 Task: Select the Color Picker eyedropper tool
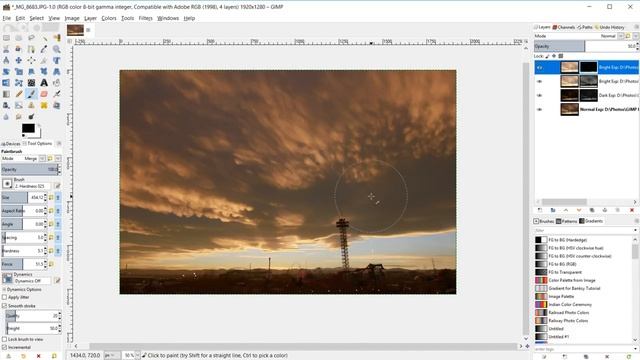(44, 49)
